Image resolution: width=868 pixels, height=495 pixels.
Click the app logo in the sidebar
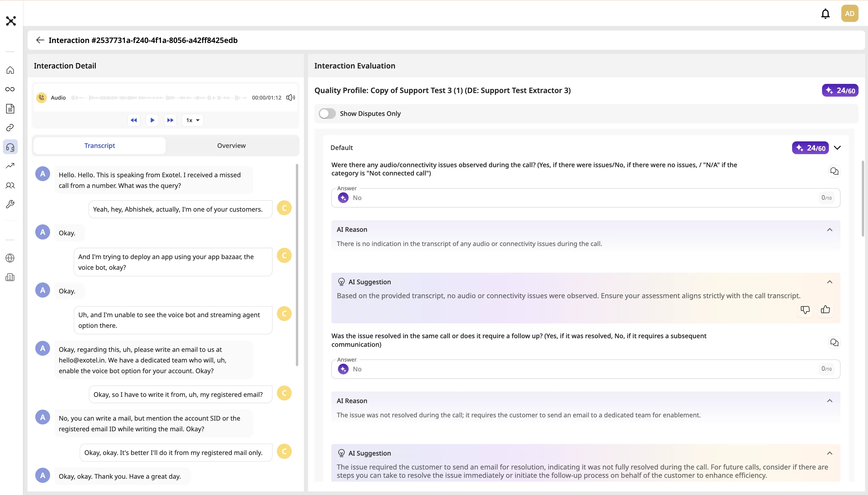11,21
